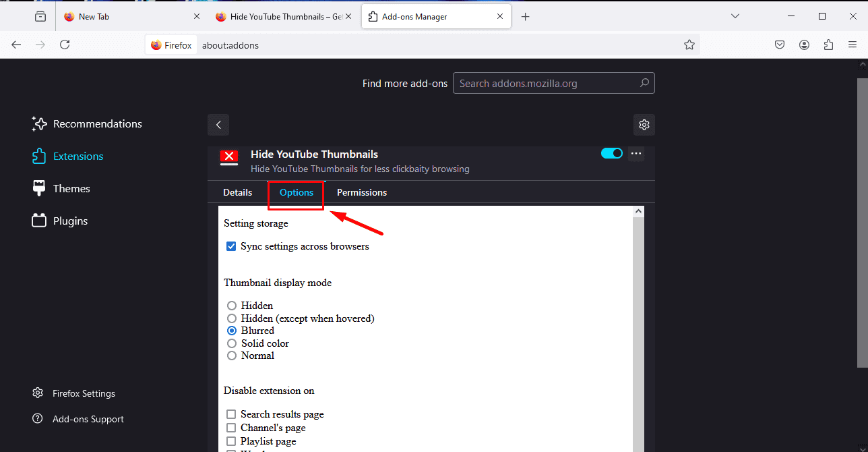Close the New Tab tab
The image size is (868, 452).
click(x=197, y=17)
